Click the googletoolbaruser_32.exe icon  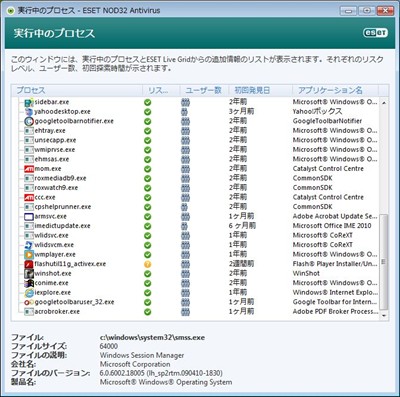(29, 302)
